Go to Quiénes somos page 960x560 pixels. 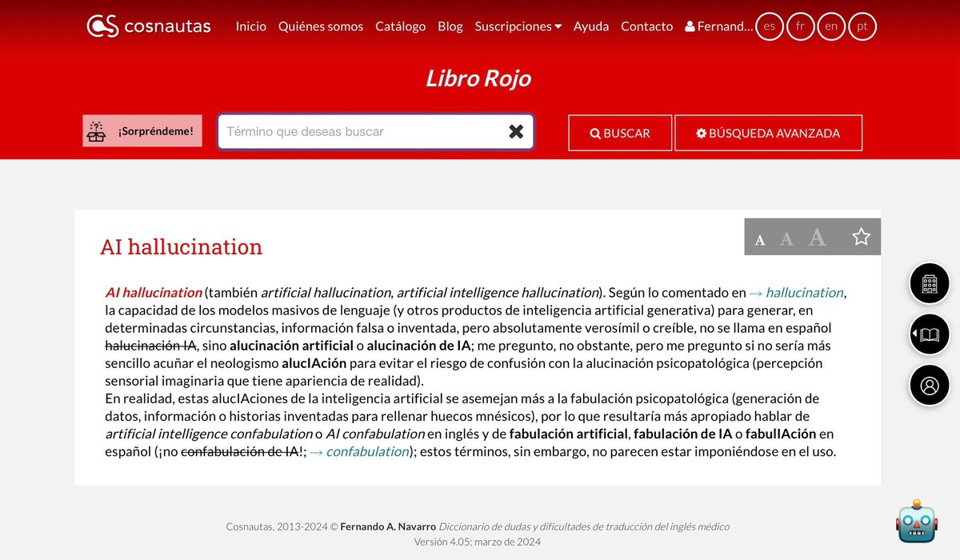(321, 26)
